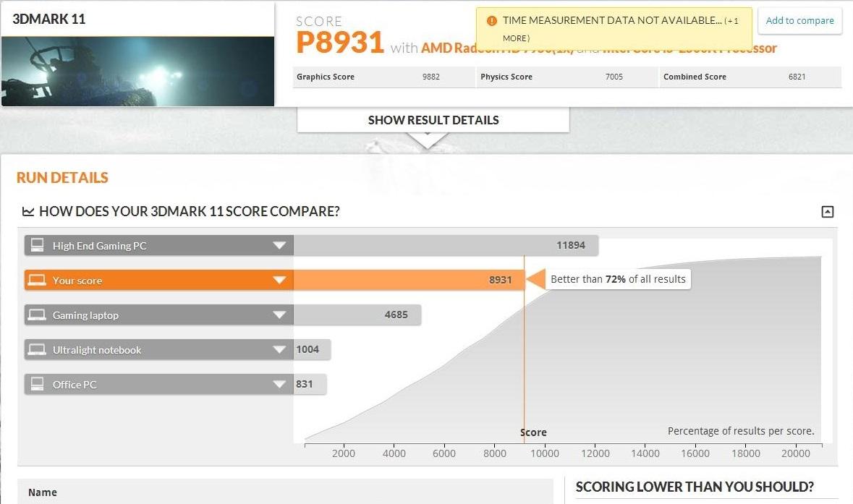Image resolution: width=853 pixels, height=504 pixels.
Task: Click the Office PC desktop icon
Action: click(x=37, y=384)
